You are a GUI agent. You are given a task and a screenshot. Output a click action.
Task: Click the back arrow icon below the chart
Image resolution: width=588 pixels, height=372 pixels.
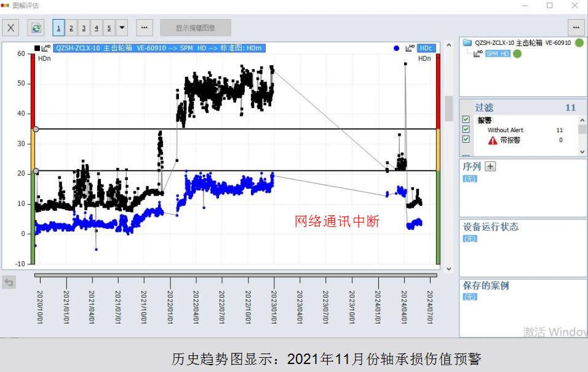click(x=9, y=282)
